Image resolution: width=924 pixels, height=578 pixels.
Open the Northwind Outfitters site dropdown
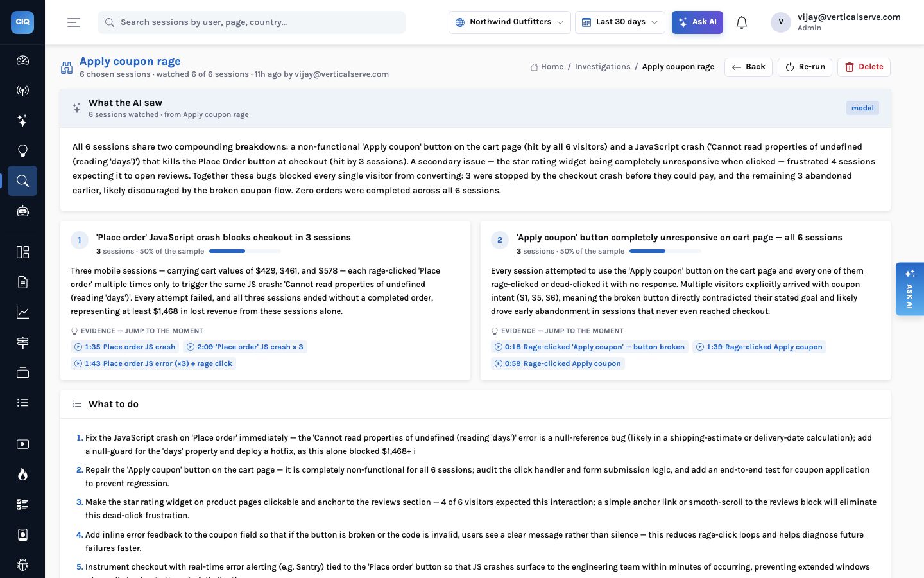(509, 22)
